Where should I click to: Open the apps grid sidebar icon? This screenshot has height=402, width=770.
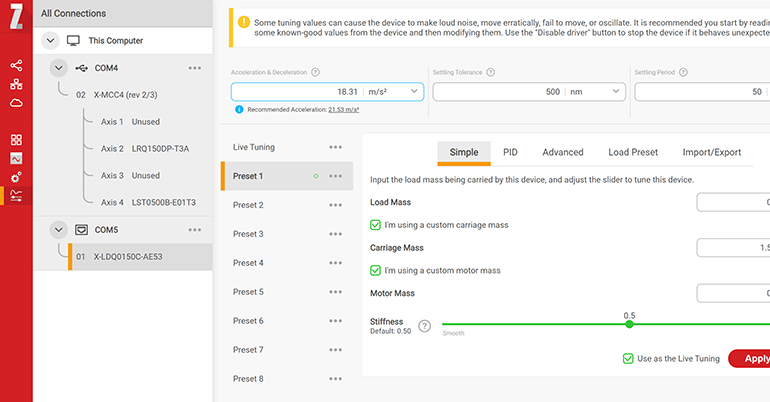point(16,140)
